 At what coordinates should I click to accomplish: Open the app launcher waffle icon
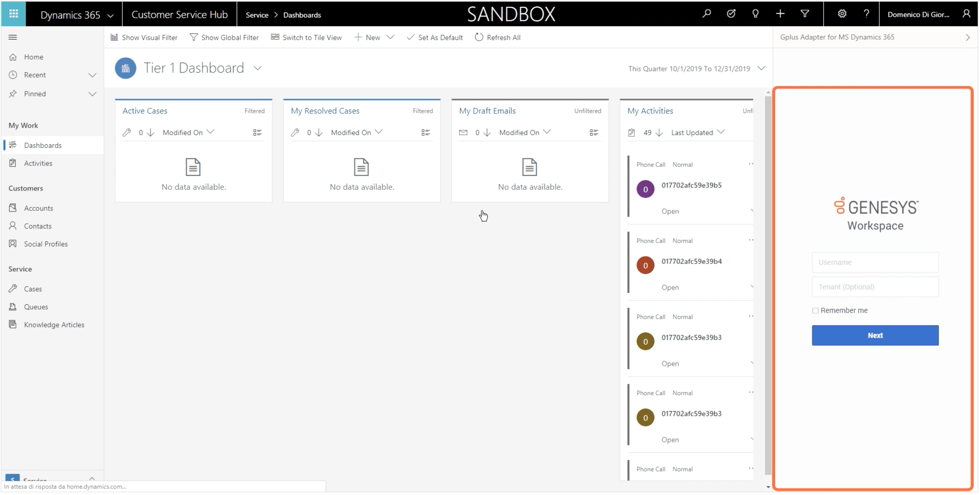13,14
